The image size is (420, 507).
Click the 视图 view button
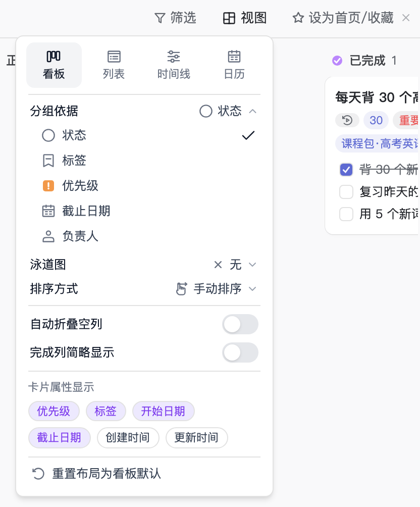[245, 18]
